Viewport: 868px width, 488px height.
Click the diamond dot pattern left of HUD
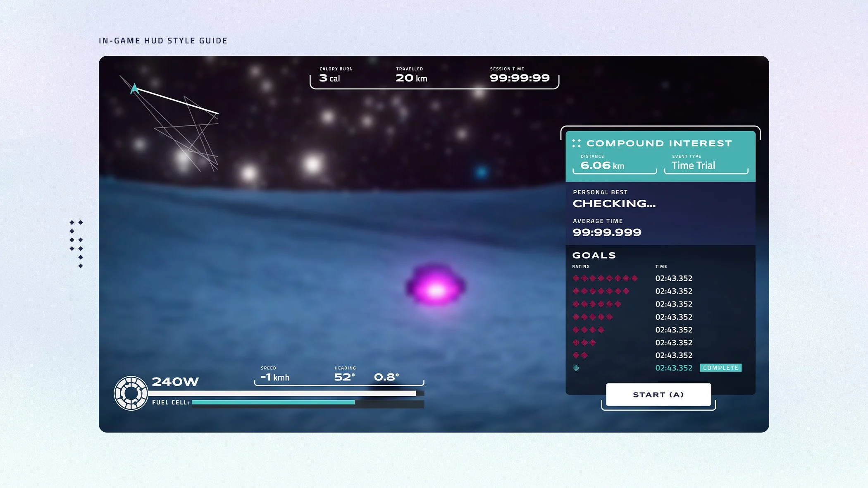76,244
